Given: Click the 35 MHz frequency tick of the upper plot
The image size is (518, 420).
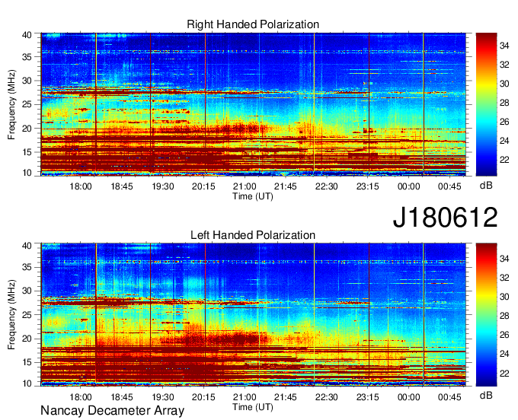Looking at the screenshot, I should [x=27, y=57].
